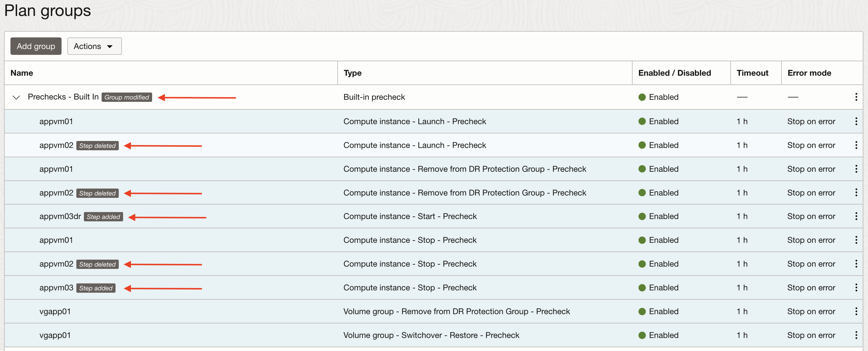
Task: Click Step added badge next to appvm03dr
Action: click(103, 217)
